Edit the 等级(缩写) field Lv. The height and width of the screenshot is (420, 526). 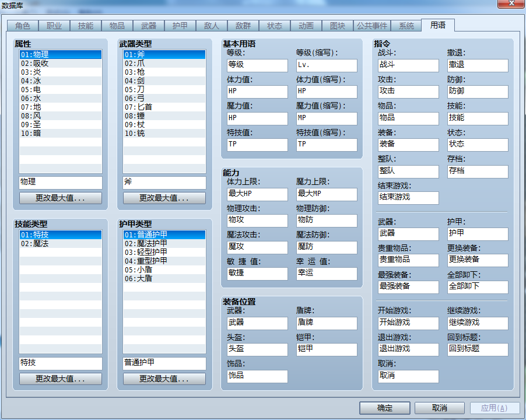(327, 65)
